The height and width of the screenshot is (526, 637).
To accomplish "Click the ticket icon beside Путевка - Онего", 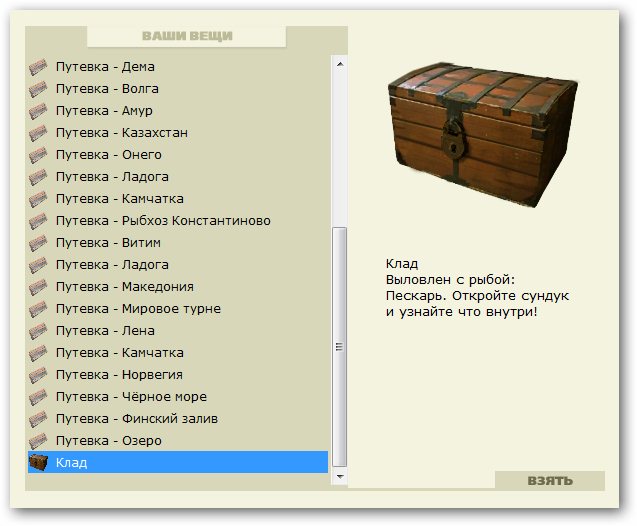I will [x=38, y=155].
